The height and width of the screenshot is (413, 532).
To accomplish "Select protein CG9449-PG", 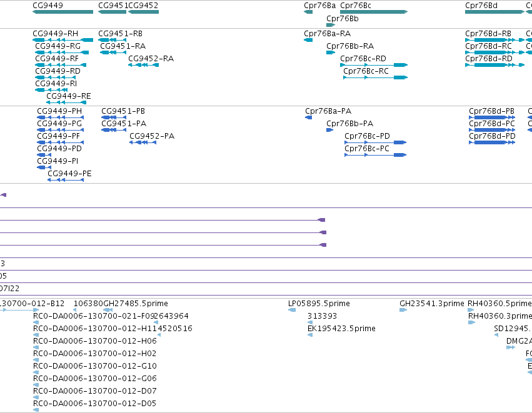I will pos(59,124).
